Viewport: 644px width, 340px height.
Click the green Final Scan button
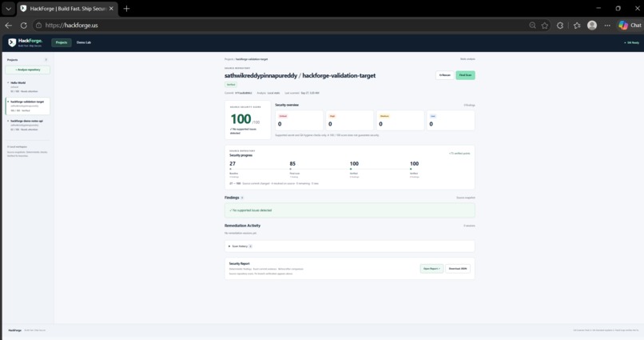click(x=465, y=75)
